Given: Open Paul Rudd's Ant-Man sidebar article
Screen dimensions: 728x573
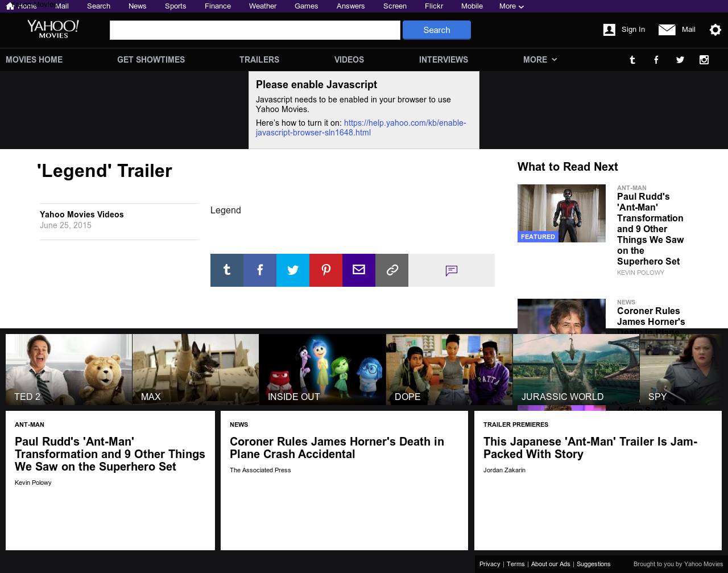Looking at the screenshot, I should [651, 229].
